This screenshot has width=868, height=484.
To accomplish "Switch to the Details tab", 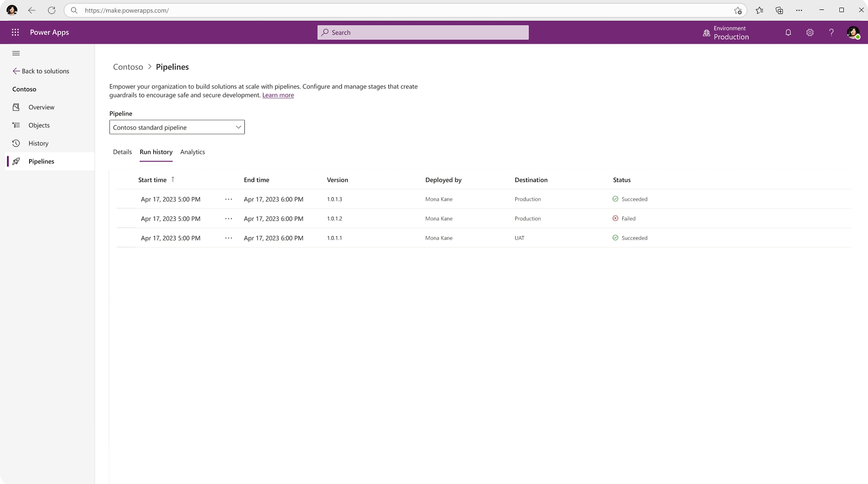I will pos(122,151).
